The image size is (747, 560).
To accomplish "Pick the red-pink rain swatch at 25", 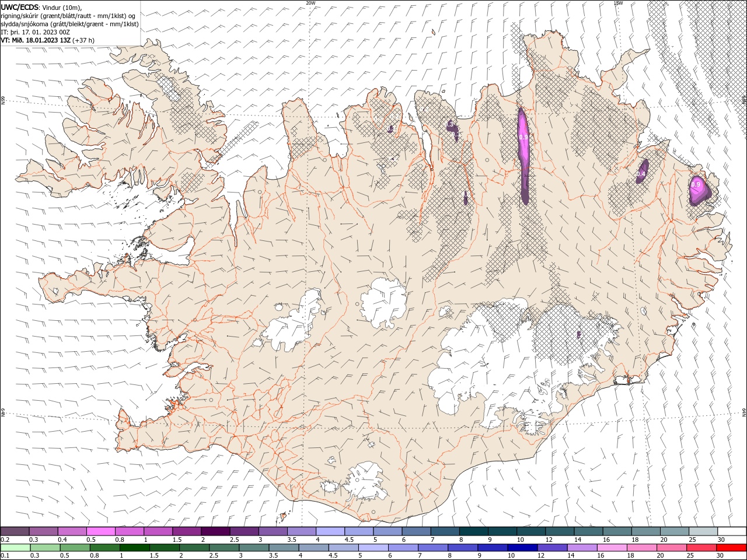I will 701,548.
